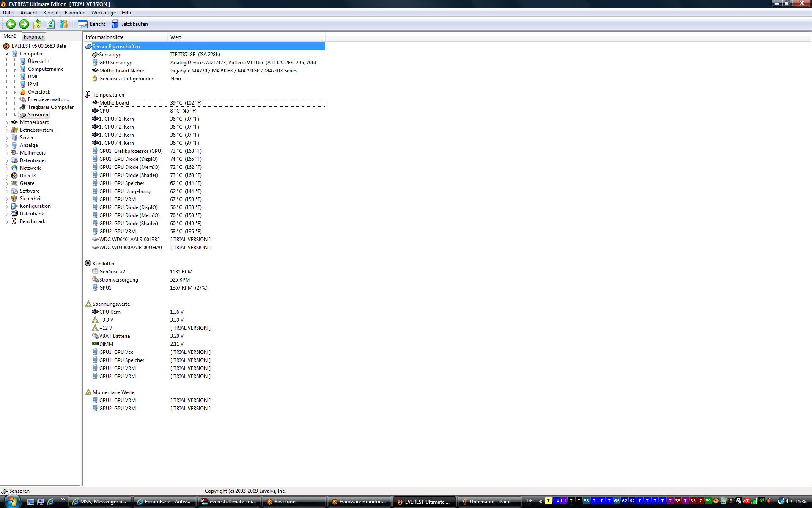This screenshot has width=812, height=508.
Task: Open the MSN Messenger taskbar button
Action: [100, 502]
